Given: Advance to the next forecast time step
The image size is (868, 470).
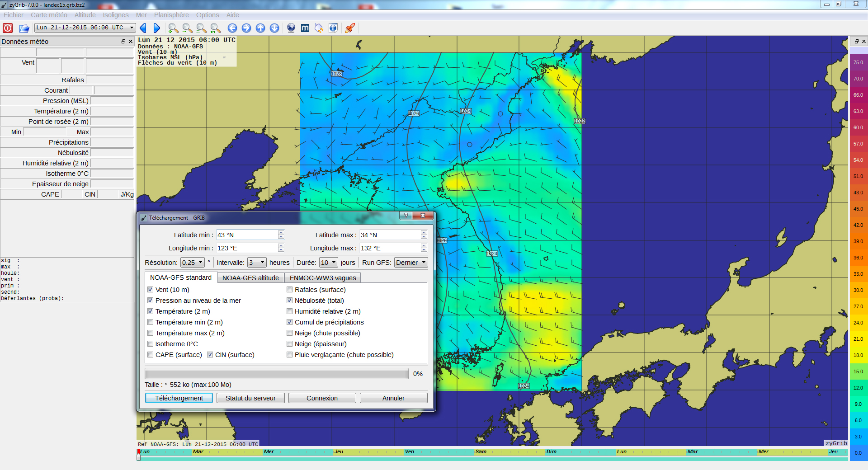Looking at the screenshot, I should (156, 28).
